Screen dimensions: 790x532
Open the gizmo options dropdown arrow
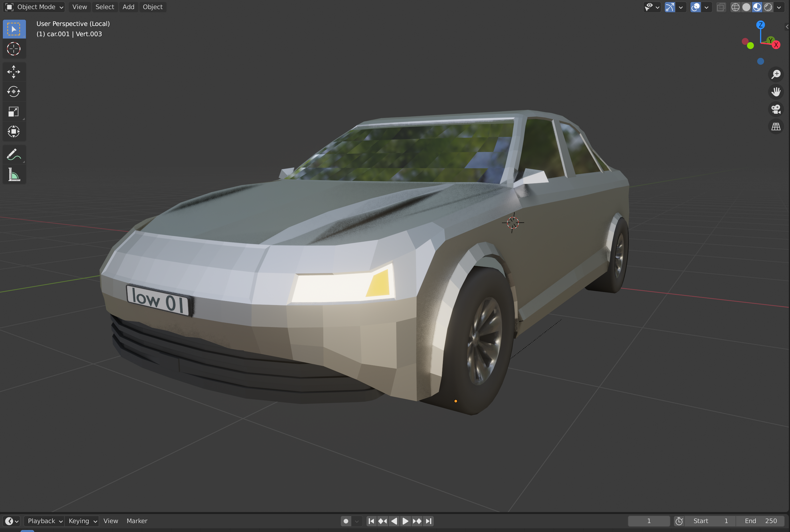[x=681, y=7]
